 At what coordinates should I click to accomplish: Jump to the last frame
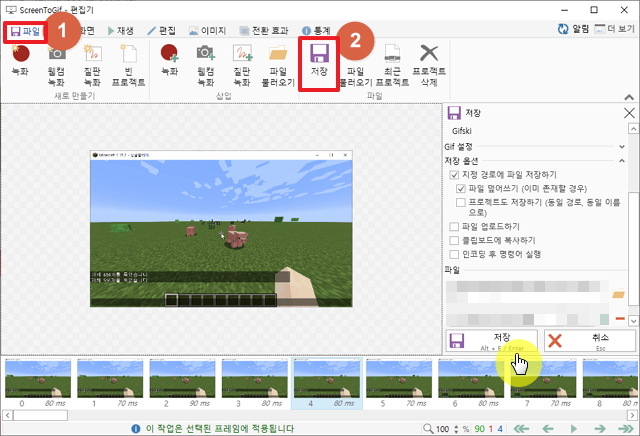[626, 429]
